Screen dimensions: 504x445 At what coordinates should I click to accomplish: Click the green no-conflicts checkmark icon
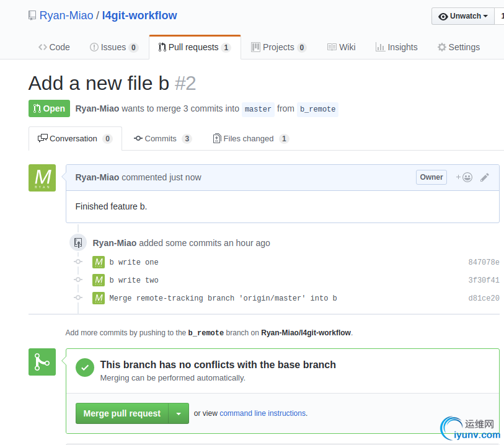(x=85, y=368)
